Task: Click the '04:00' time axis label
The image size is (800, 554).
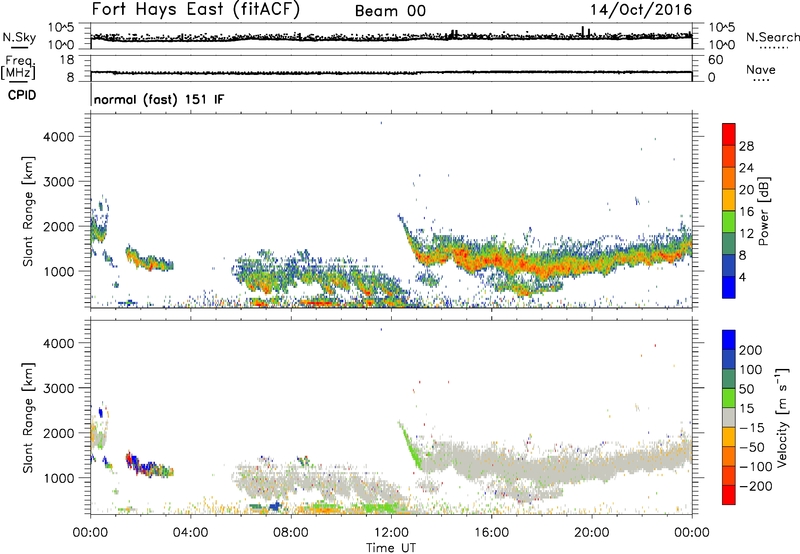Action: pos(190,533)
